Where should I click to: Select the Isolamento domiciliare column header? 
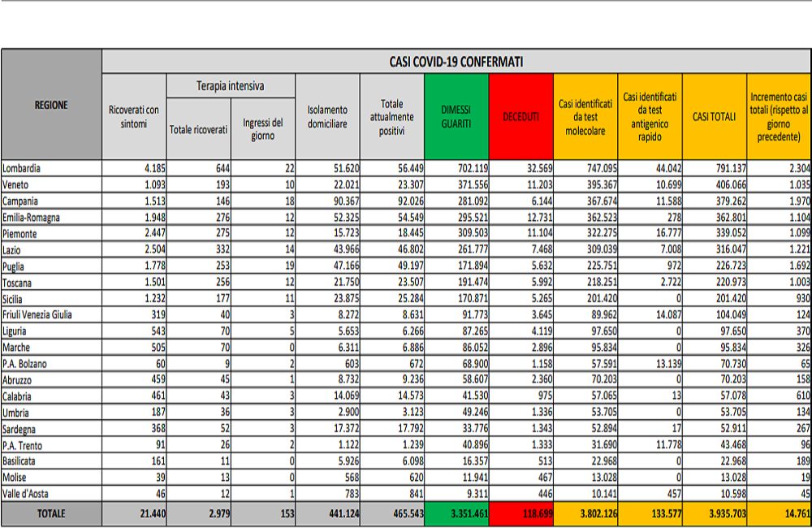[x=327, y=116]
